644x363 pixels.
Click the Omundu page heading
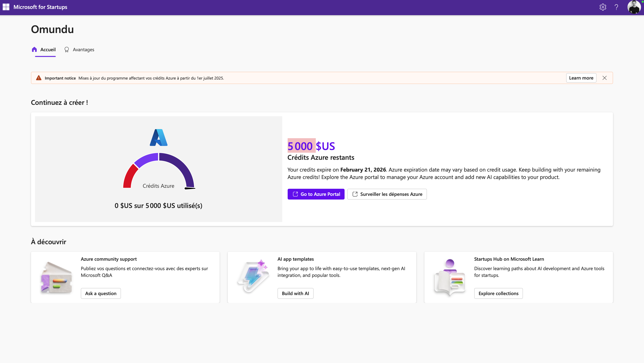[52, 29]
